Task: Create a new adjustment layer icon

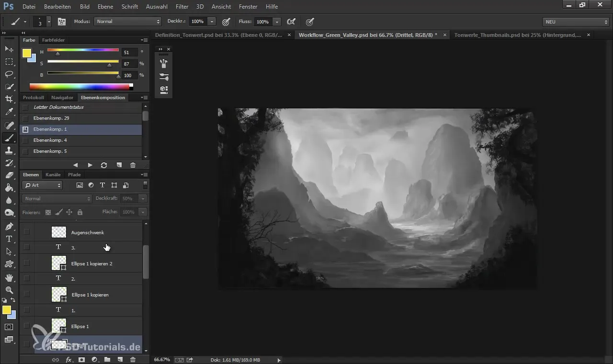Action: [x=94, y=359]
